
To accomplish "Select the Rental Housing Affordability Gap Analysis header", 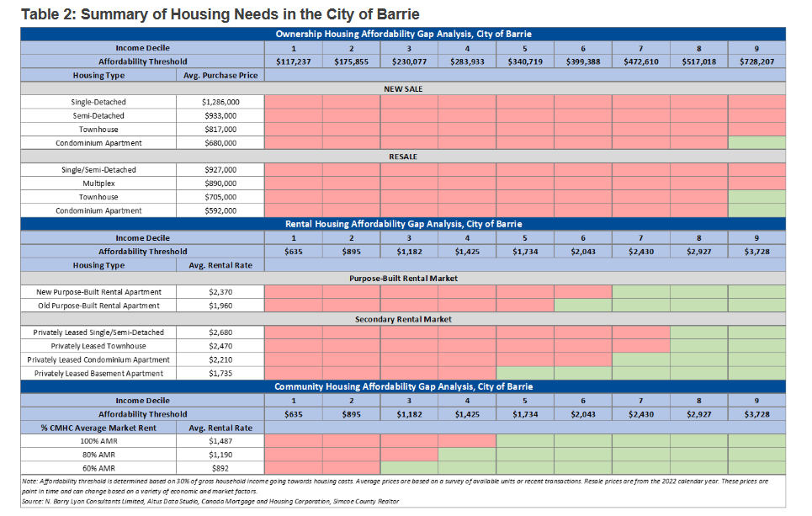I will pyautogui.click(x=403, y=224).
